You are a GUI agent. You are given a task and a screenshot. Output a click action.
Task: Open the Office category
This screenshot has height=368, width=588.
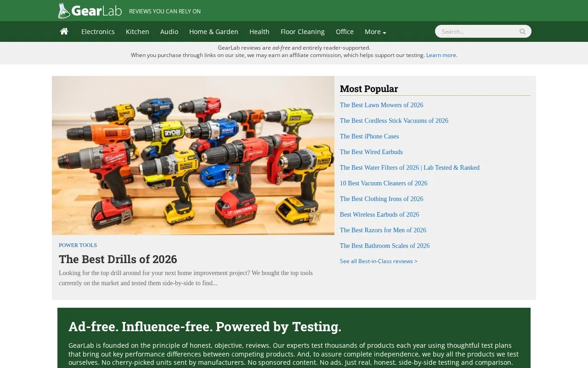[345, 32]
